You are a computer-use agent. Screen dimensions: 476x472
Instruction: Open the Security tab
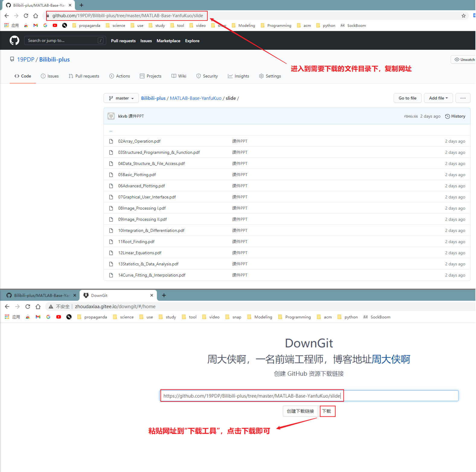click(207, 76)
